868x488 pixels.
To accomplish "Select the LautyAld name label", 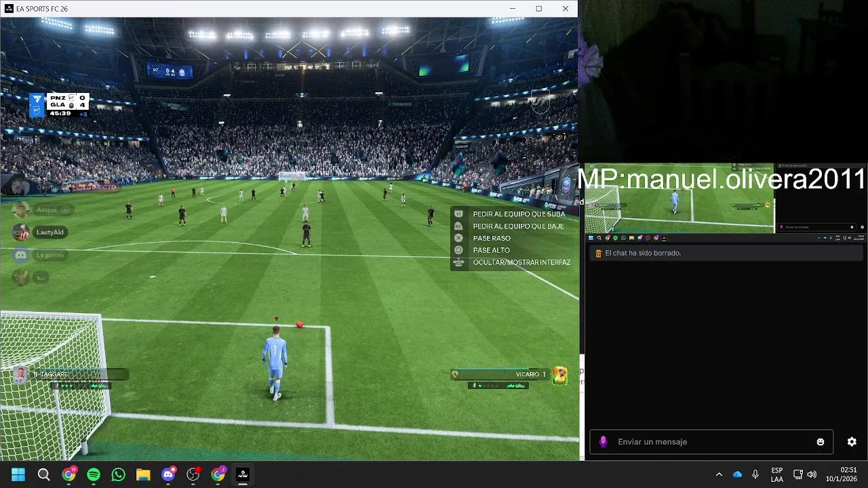I will pyautogui.click(x=50, y=232).
